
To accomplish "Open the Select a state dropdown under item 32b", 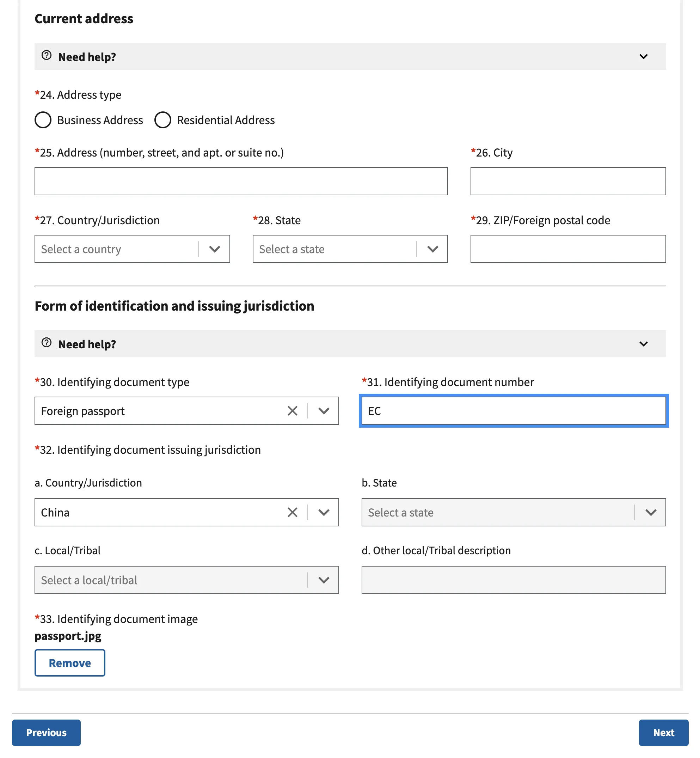I will click(651, 513).
